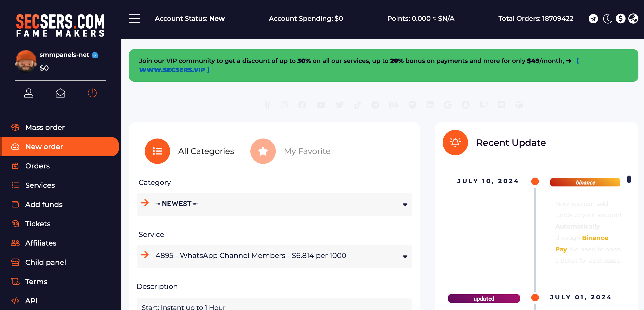Viewport: 644px width, 310px height.
Task: Open the hamburger sidebar menu
Action: coord(134,19)
